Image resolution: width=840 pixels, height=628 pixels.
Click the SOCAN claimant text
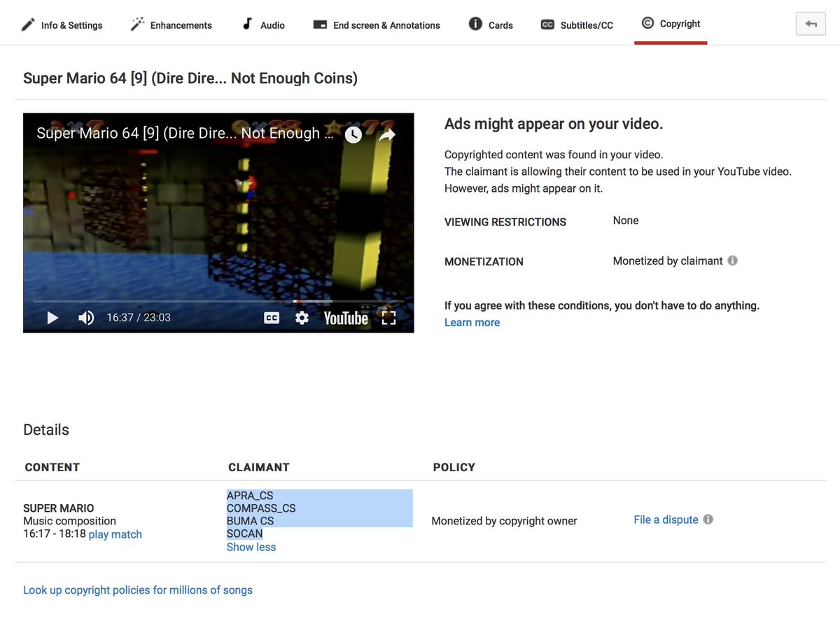pos(245,533)
